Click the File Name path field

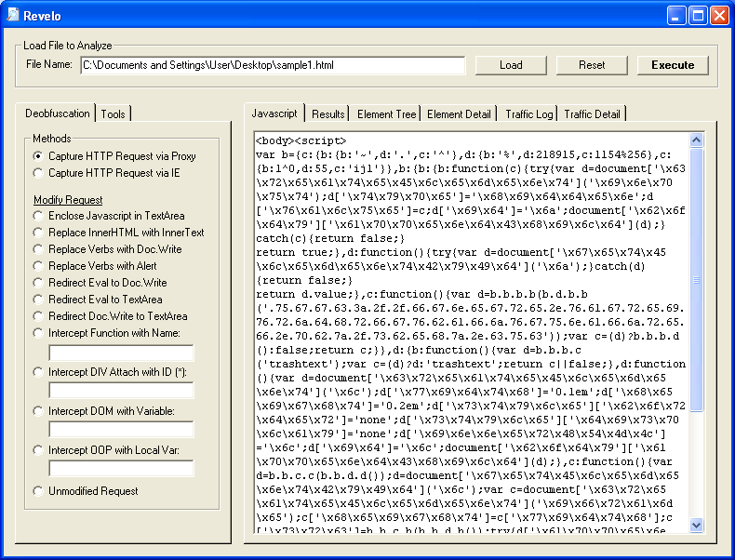pos(272,65)
